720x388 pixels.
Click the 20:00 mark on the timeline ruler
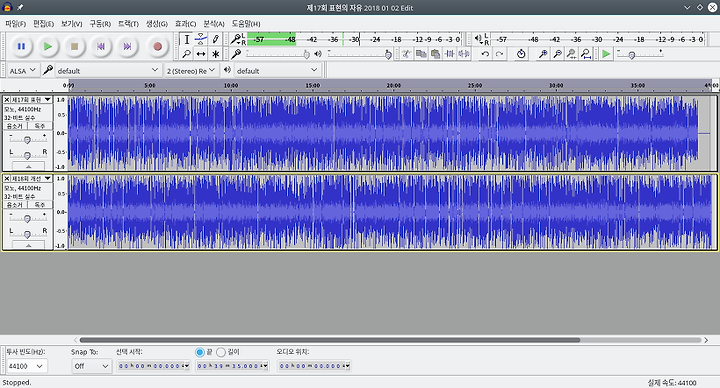pos(394,85)
